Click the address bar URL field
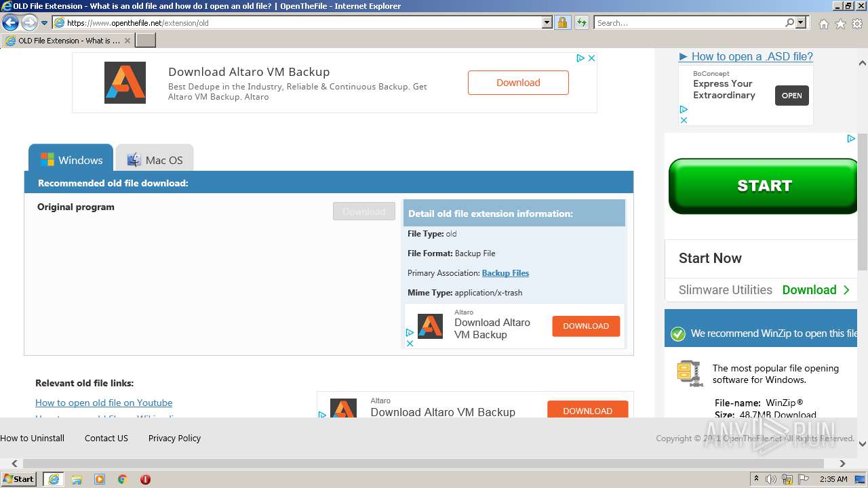The image size is (868, 488). coord(297,22)
